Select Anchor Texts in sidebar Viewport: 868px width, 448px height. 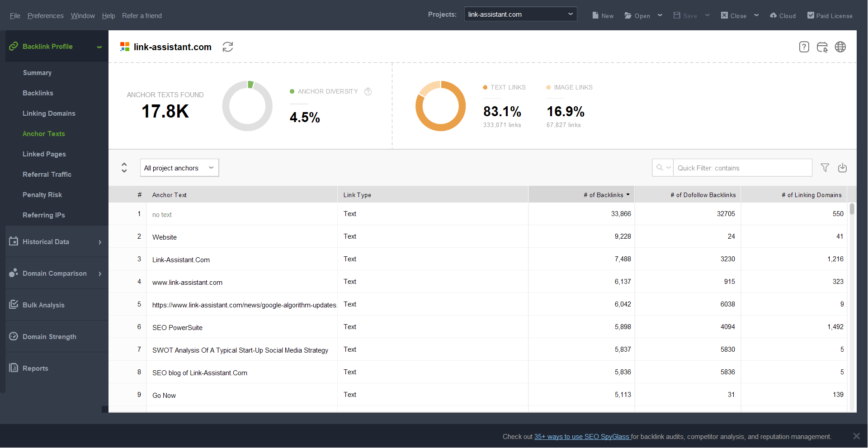click(44, 134)
